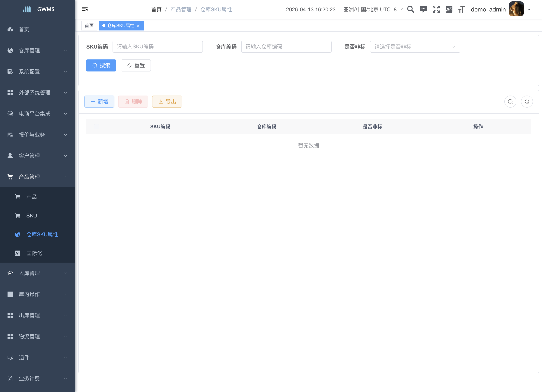542x392 pixels.
Task: Open the header search magnifier icon
Action: click(410, 9)
